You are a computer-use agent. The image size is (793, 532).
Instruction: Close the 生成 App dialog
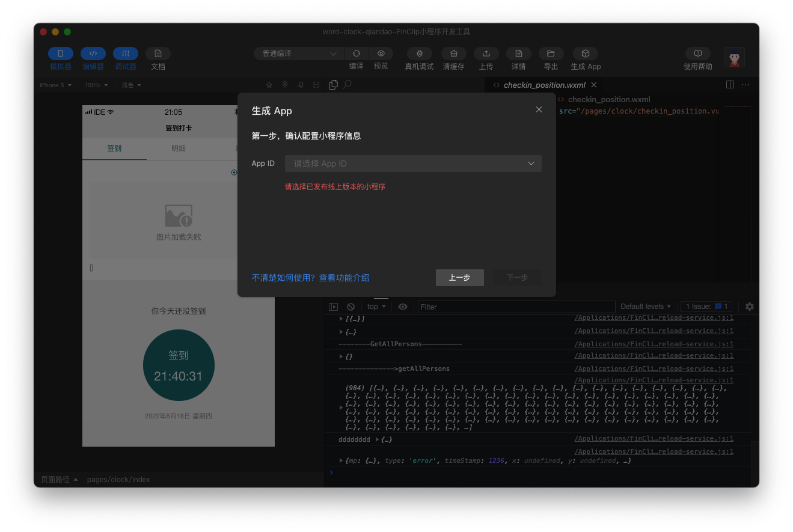click(539, 109)
